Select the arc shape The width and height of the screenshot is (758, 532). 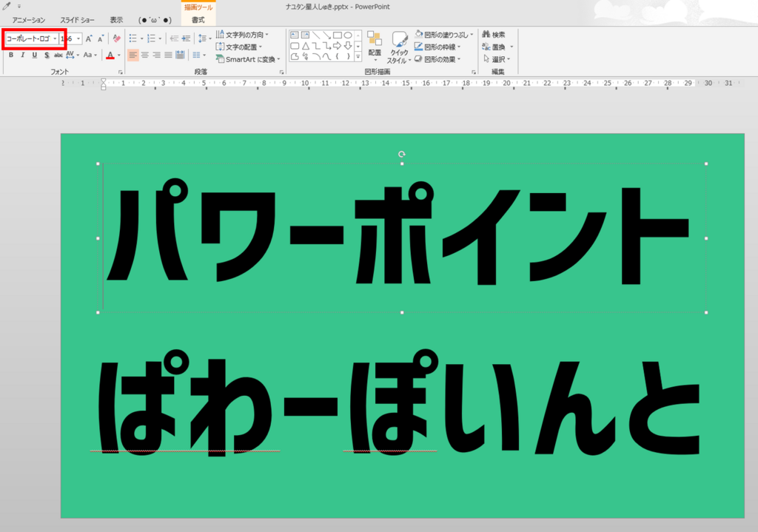[315, 56]
